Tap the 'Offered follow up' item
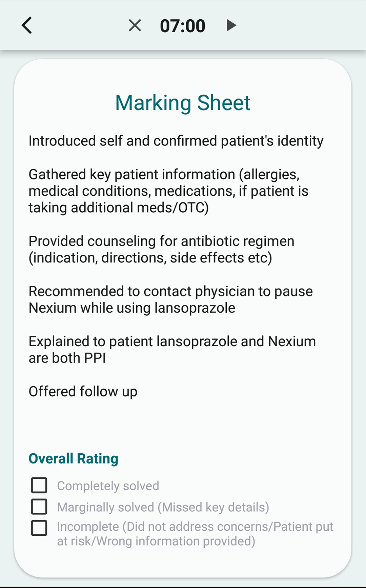The height and width of the screenshot is (588, 366). pos(83,392)
